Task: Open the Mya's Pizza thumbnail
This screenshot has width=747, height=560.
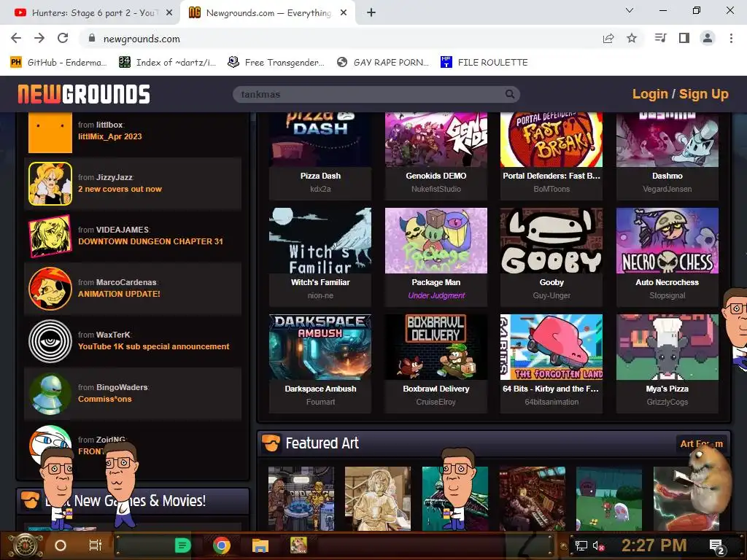Action: [667, 347]
